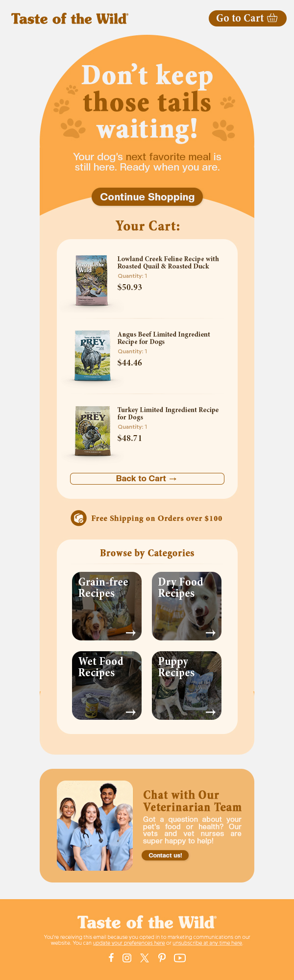Click update your preferences here link

click(x=129, y=943)
